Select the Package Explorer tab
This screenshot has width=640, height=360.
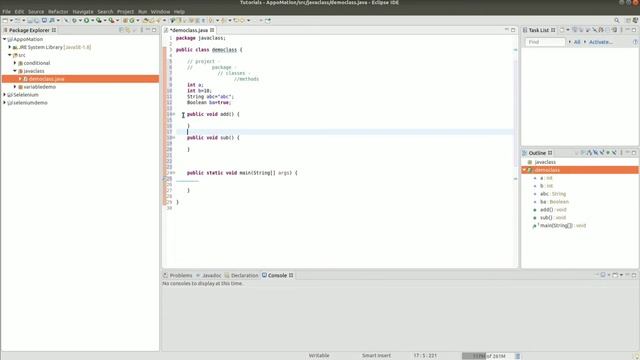pyautogui.click(x=29, y=30)
